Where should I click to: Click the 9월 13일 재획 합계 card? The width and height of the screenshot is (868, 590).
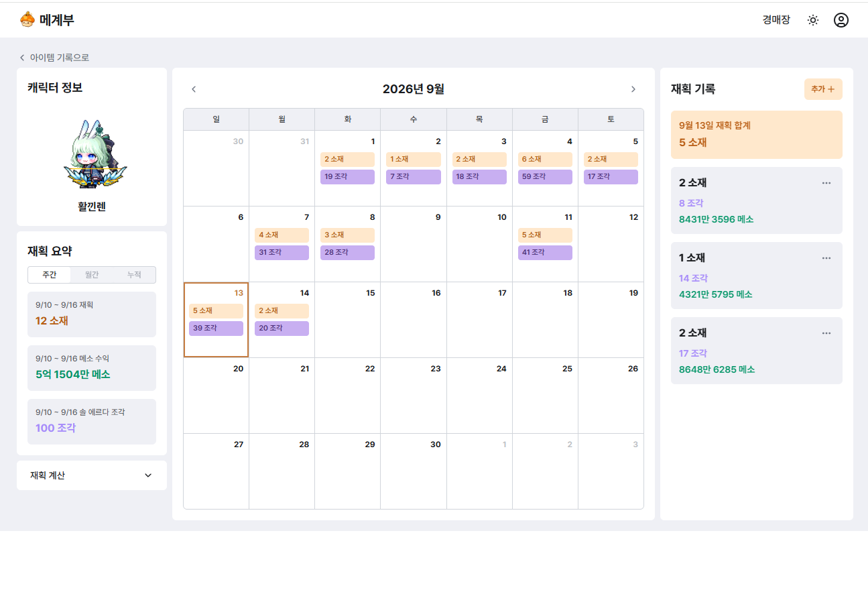tap(757, 135)
